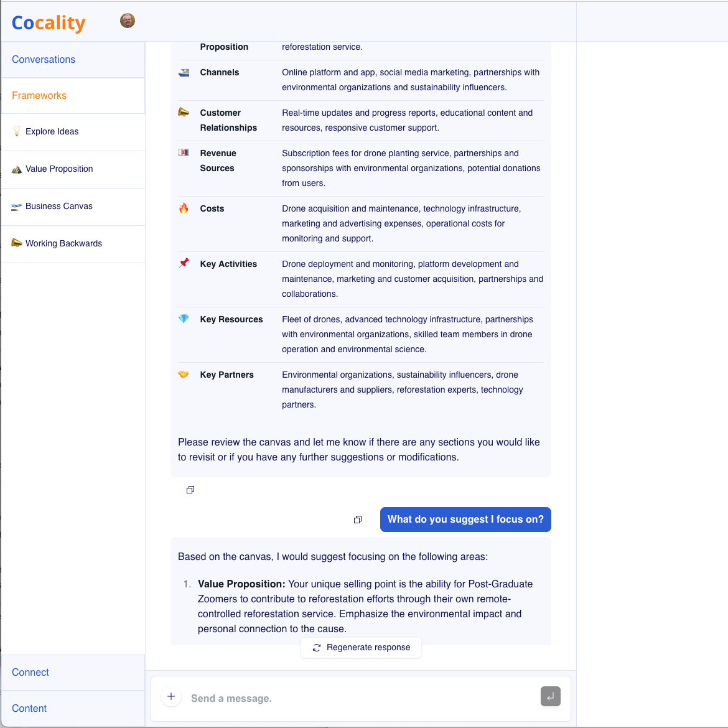Open the Conversations section
Screen dimensions: 728x728
(44, 60)
